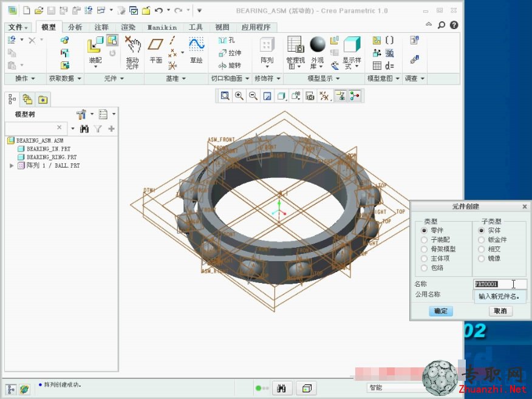Click the Hole (孔) tool
Viewport: 532px width, 399px height.
[x=227, y=40]
